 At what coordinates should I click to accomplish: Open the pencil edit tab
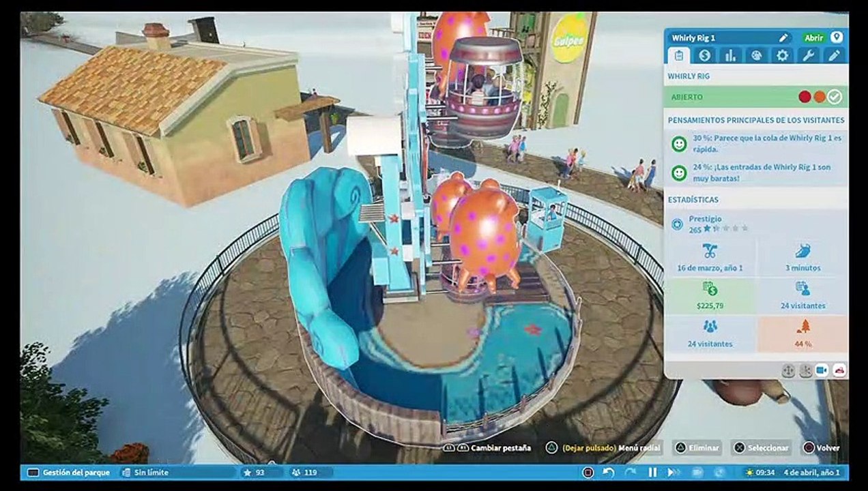tap(834, 56)
